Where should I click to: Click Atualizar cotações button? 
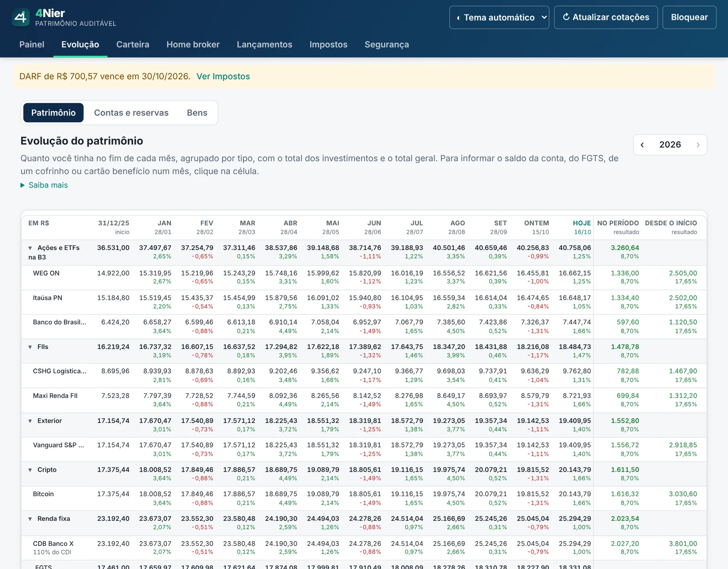pos(606,17)
